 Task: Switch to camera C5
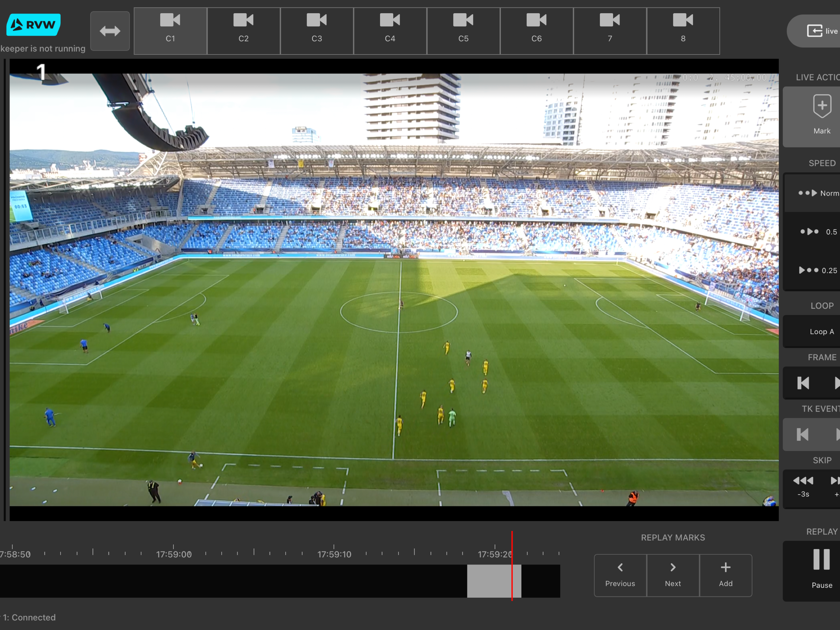464,31
